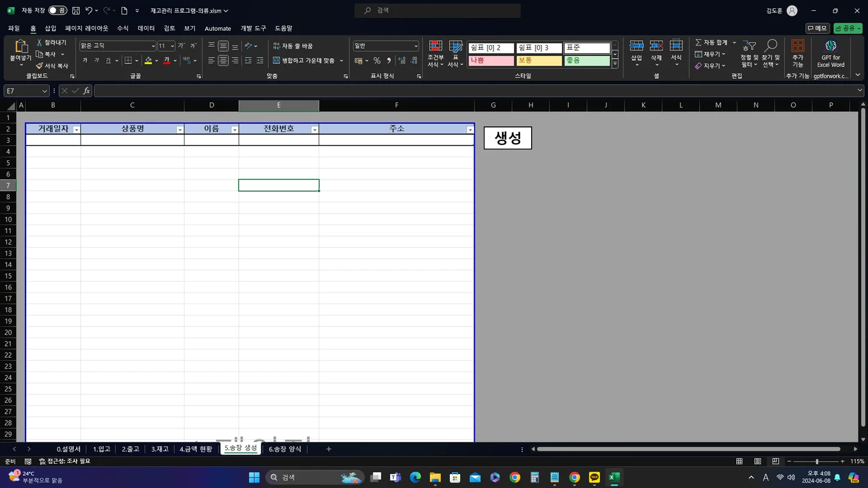Click the Save icon in title bar
Image resolution: width=868 pixels, height=488 pixels.
click(x=76, y=11)
